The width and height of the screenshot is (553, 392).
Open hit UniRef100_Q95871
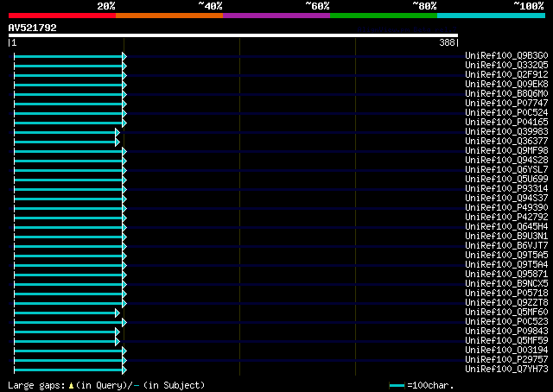pos(506,275)
